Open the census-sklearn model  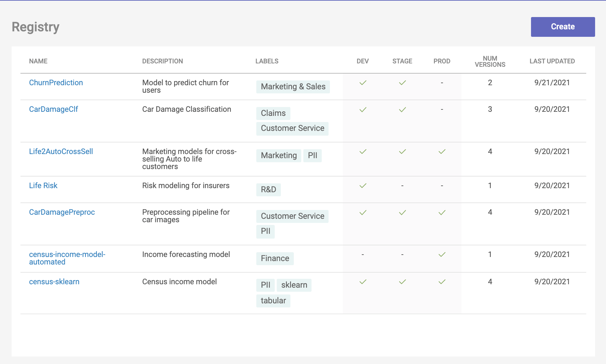click(x=54, y=282)
